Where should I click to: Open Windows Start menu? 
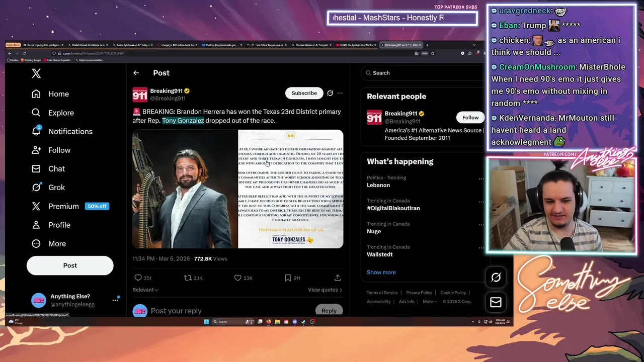pos(206,322)
